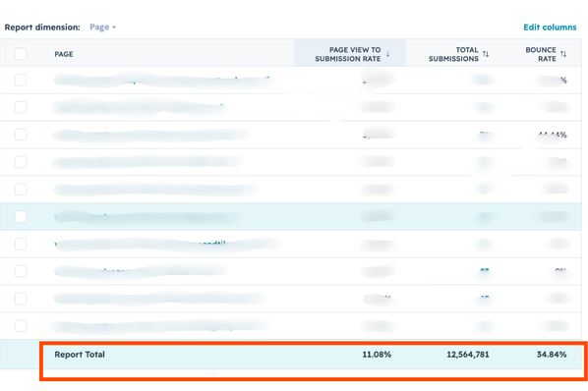Sort by Bounce Rate column arrows
This screenshot has width=588, height=391.
(563, 54)
